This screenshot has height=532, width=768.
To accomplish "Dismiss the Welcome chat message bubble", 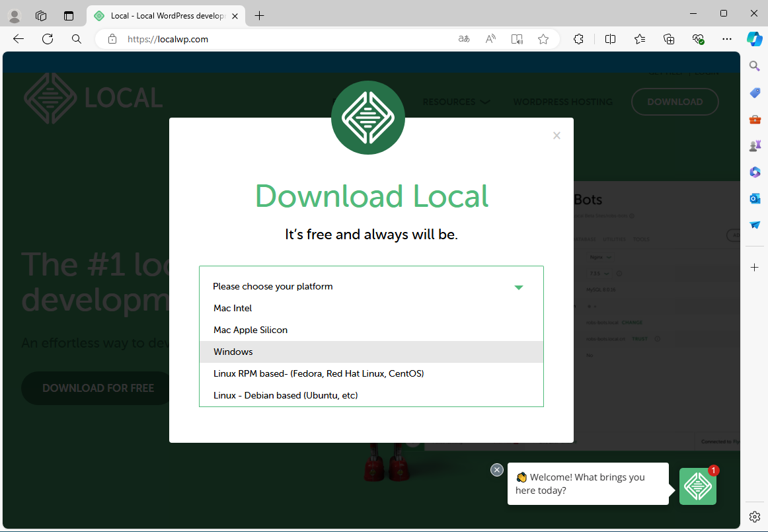I will (x=497, y=470).
